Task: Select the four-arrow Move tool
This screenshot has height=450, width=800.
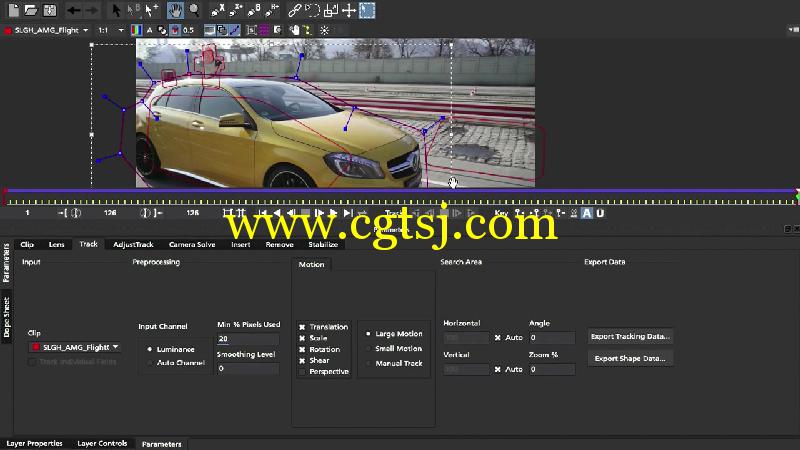Action: [x=349, y=10]
